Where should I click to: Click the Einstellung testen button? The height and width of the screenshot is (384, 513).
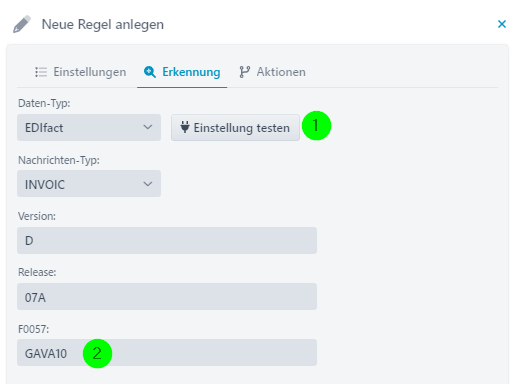[x=235, y=127]
